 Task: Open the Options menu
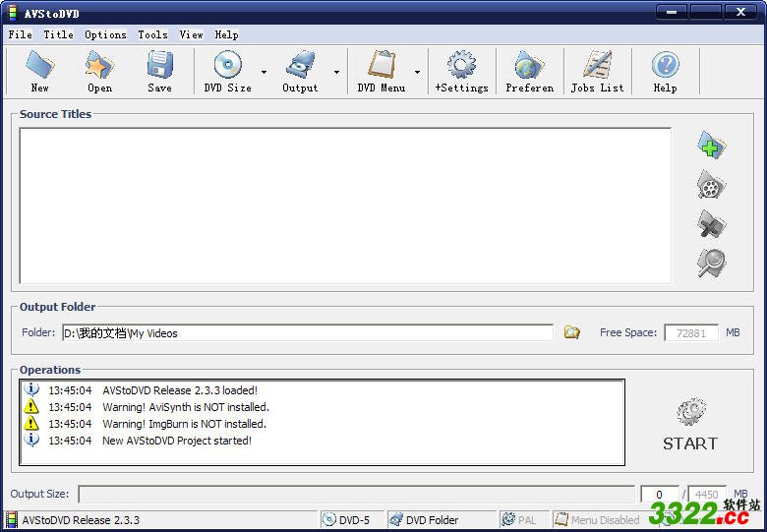click(105, 34)
